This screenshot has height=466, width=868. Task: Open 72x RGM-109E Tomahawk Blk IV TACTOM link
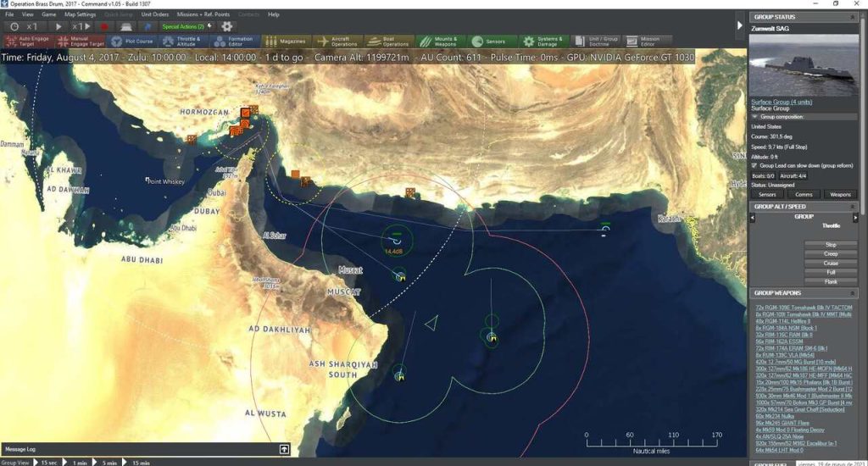pyautogui.click(x=804, y=308)
